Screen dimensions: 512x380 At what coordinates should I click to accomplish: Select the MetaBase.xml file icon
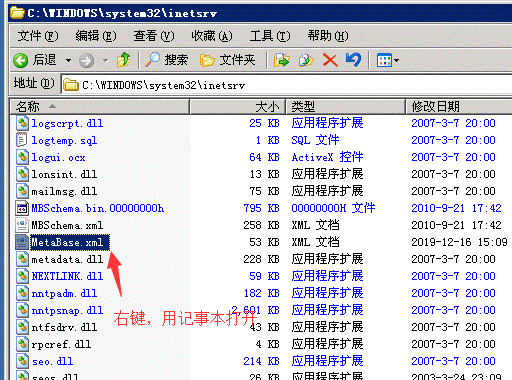click(x=22, y=242)
